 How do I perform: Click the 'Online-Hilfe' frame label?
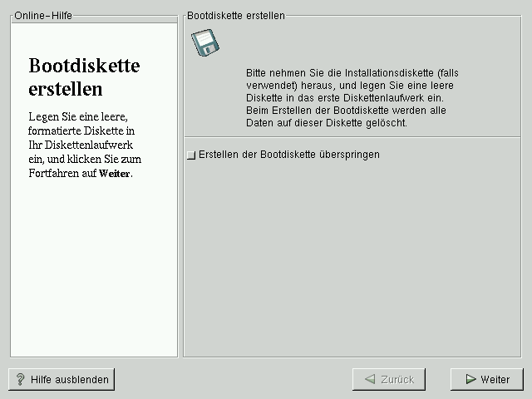tap(43, 15)
